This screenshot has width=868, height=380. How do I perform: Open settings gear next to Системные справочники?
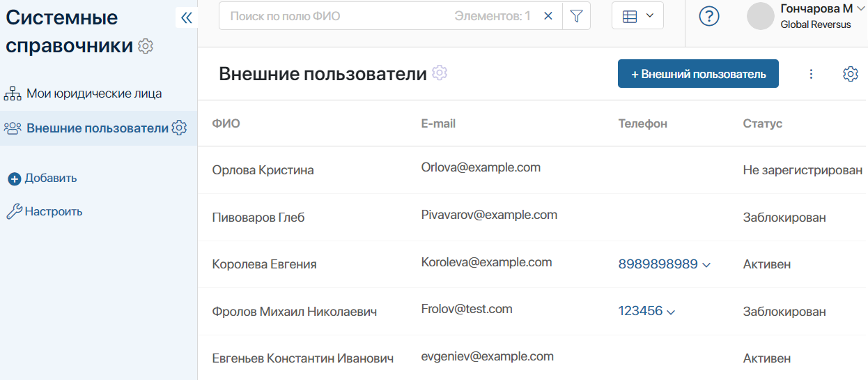146,47
